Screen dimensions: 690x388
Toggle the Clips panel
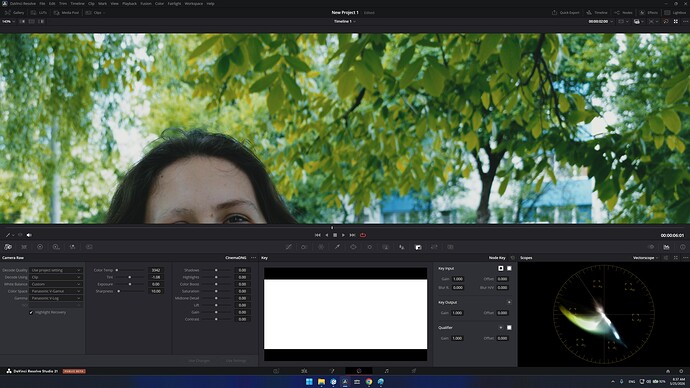(94, 13)
